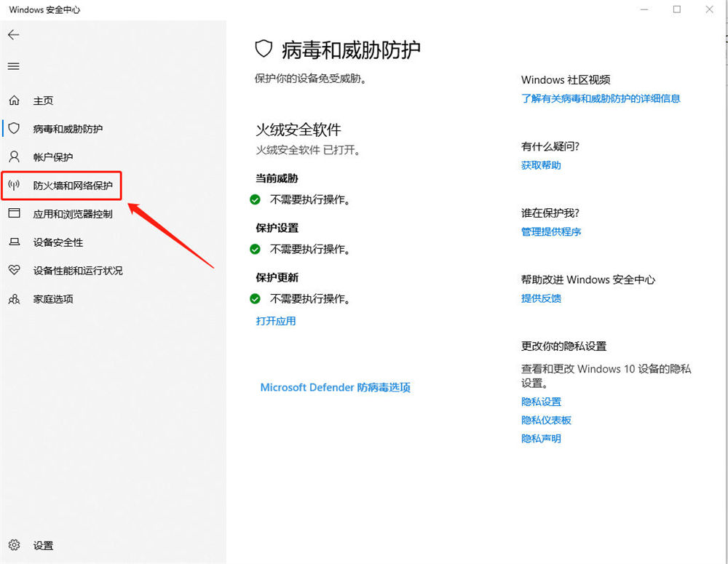Screen dimensions: 728x564
Task: Select 设备安全性 in the sidebar
Action: coord(58,242)
